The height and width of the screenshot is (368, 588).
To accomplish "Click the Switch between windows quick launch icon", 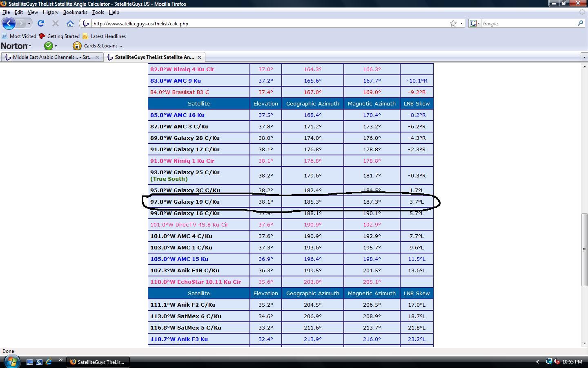I will (x=39, y=362).
